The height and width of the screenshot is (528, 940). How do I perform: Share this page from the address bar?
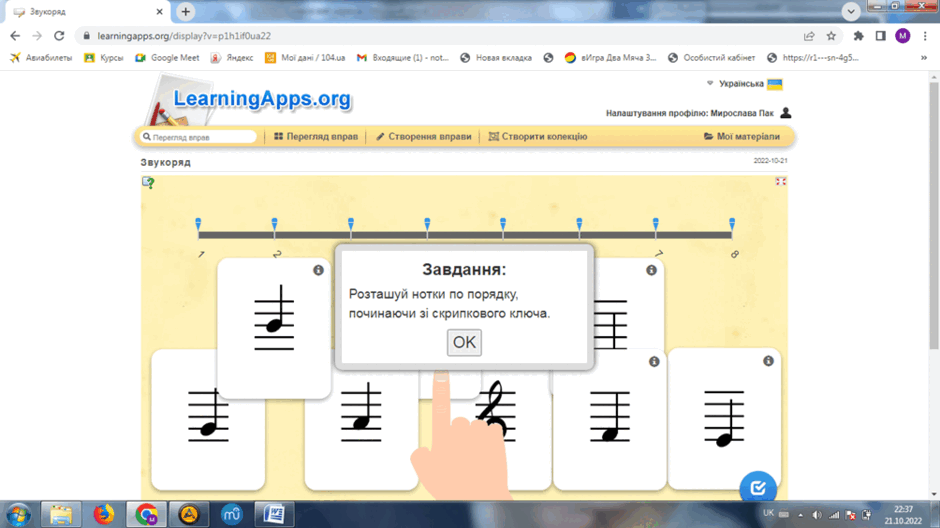[809, 36]
